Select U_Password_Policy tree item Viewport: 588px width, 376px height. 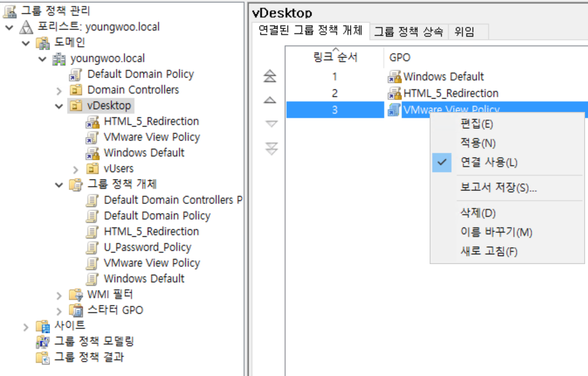[x=147, y=248]
